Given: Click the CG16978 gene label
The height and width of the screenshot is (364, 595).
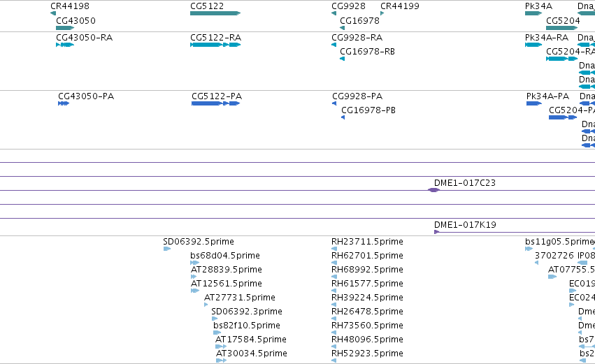Looking at the screenshot, I should click(359, 21).
